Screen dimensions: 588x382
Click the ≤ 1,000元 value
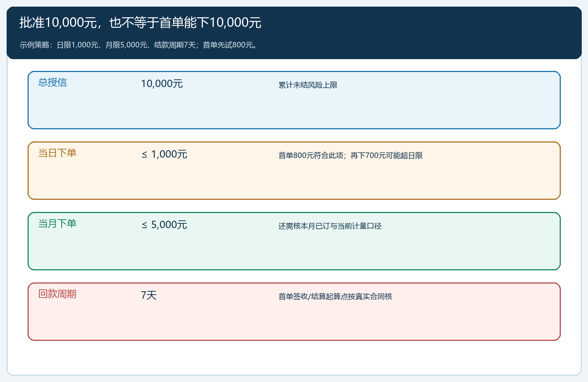click(164, 154)
